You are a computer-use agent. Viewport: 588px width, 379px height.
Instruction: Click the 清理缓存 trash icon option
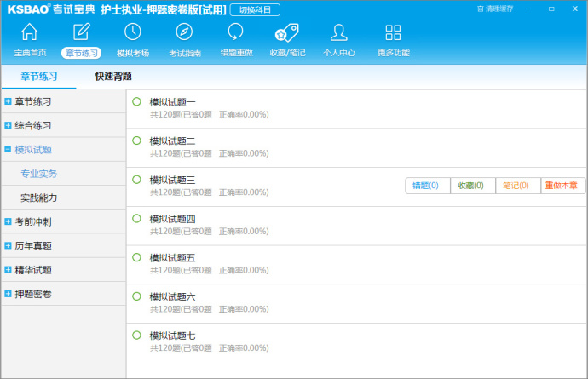tap(495, 9)
